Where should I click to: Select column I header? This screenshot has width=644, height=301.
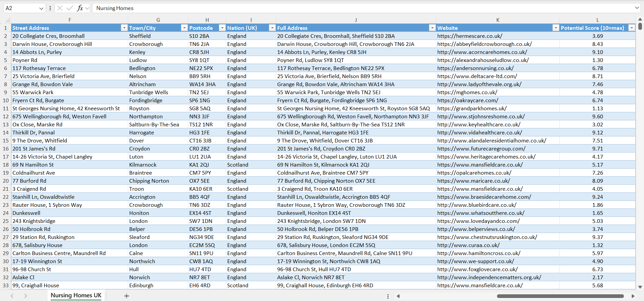pos(251,20)
